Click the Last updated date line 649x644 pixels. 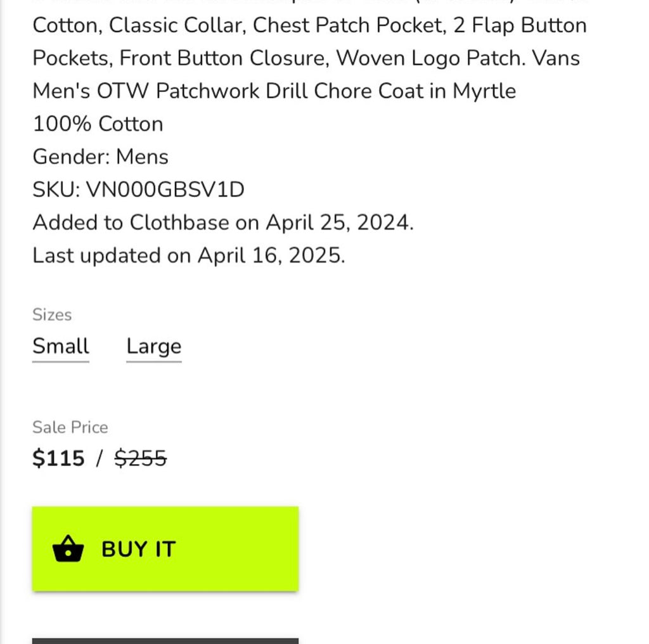(x=189, y=255)
